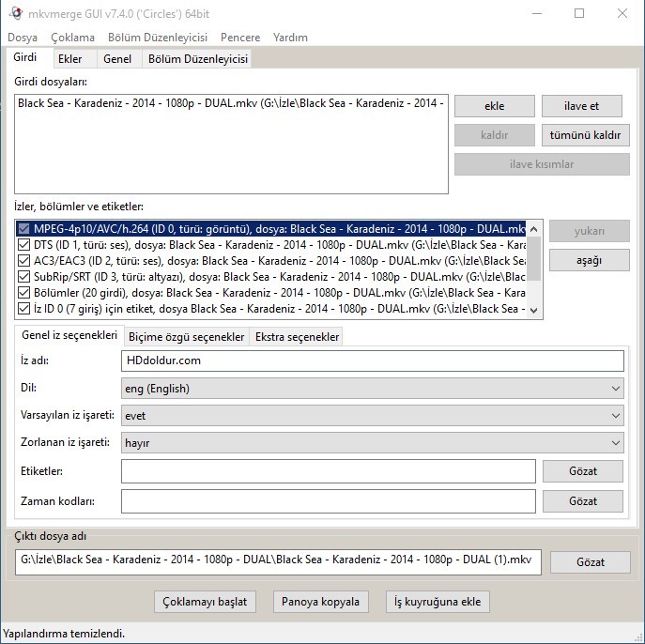Toggle the AC3/EAC3 track checkbox

(x=24, y=261)
